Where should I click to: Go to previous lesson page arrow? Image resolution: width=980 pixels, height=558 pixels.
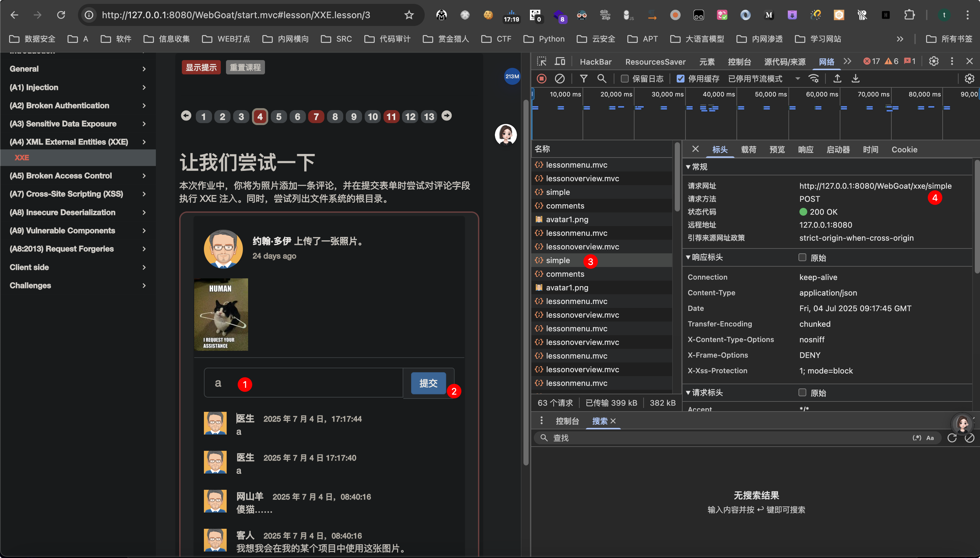pyautogui.click(x=186, y=116)
